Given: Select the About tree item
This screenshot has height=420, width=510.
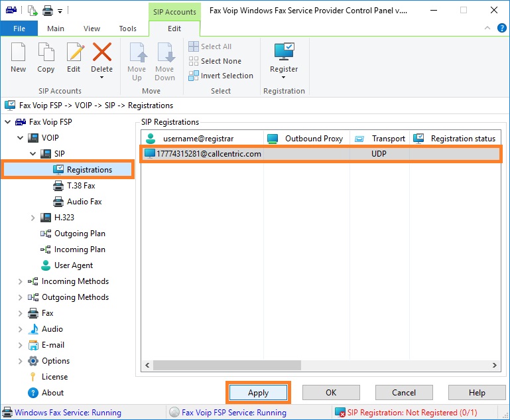Looking at the screenshot, I should click(x=46, y=393).
